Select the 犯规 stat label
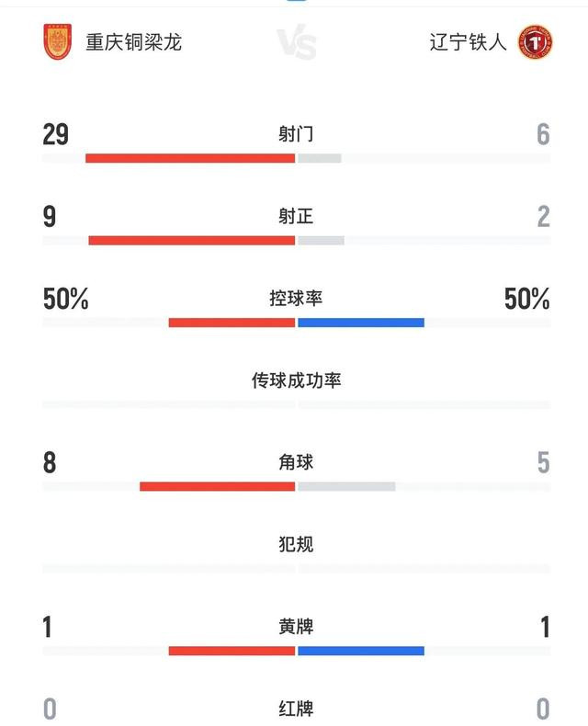The image size is (588, 726). coord(296,544)
